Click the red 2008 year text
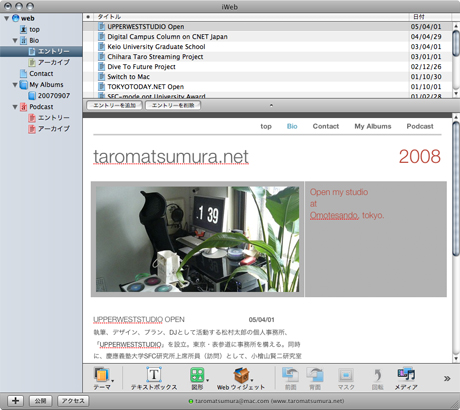The width and height of the screenshot is (460, 410). click(x=420, y=156)
